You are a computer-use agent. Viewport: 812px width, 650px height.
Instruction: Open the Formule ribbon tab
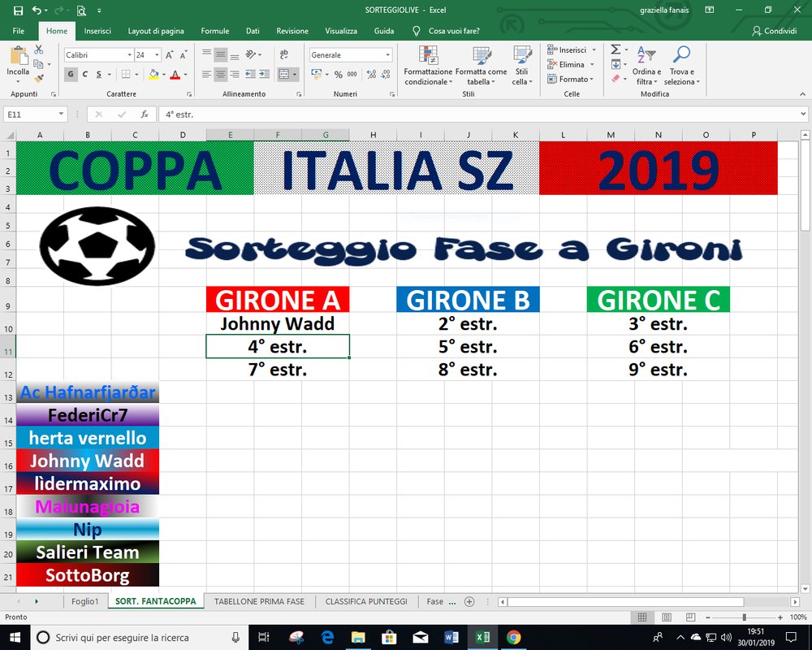pos(215,31)
